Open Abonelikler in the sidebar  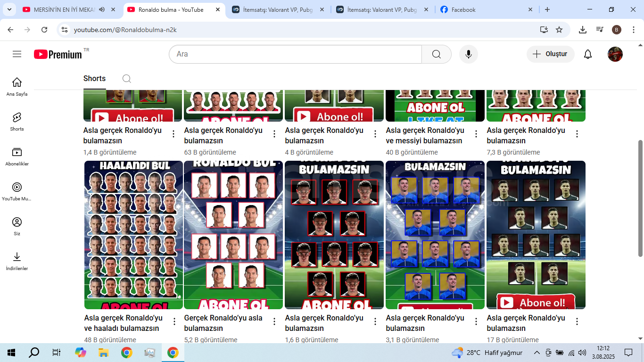pos(17,156)
